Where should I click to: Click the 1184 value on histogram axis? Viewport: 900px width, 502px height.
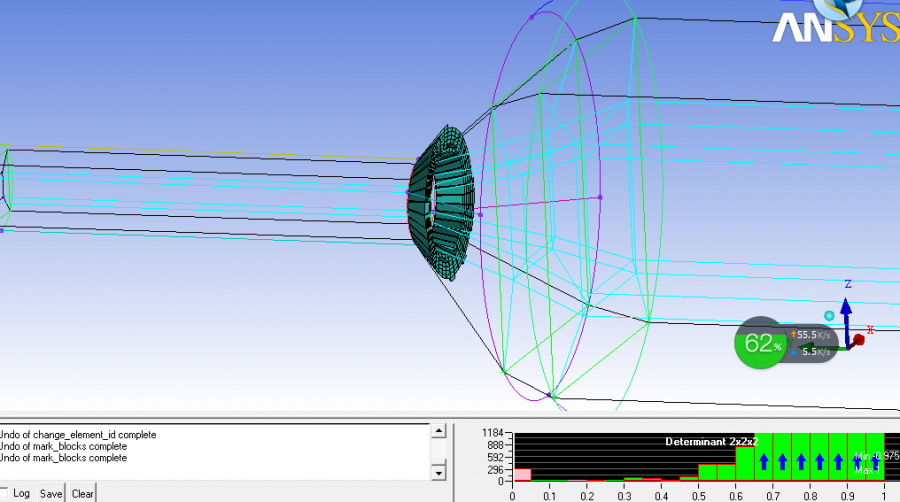click(492, 433)
